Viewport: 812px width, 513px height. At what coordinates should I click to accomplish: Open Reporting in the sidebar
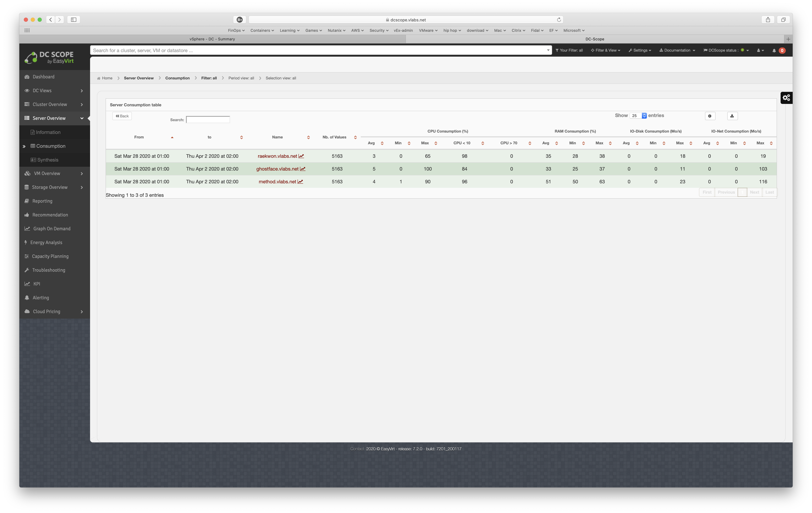(55, 201)
